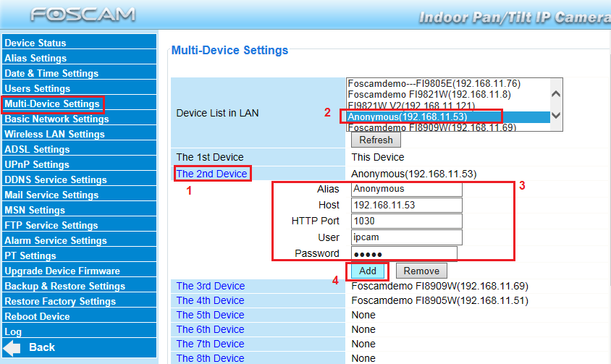This screenshot has height=364, width=611.
Task: Focus the User input field
Action: coord(406,237)
